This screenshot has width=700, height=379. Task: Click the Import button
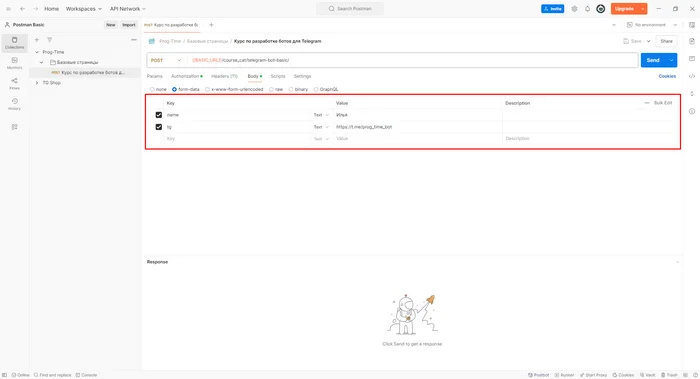pyautogui.click(x=129, y=25)
